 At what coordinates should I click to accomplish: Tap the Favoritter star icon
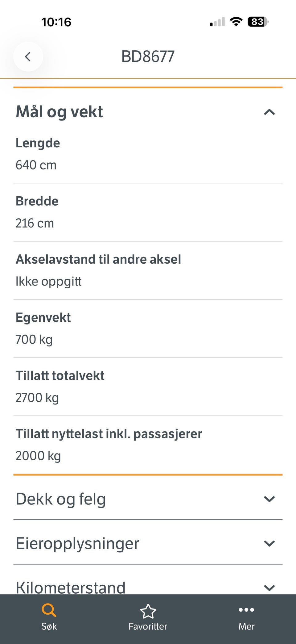click(x=148, y=611)
